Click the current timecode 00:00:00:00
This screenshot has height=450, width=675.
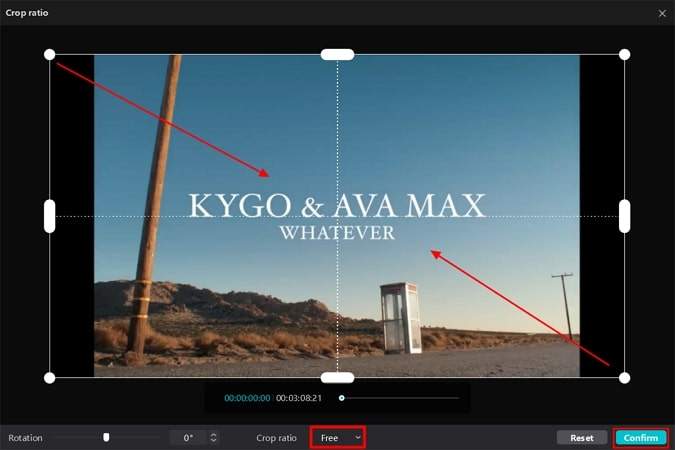point(248,398)
